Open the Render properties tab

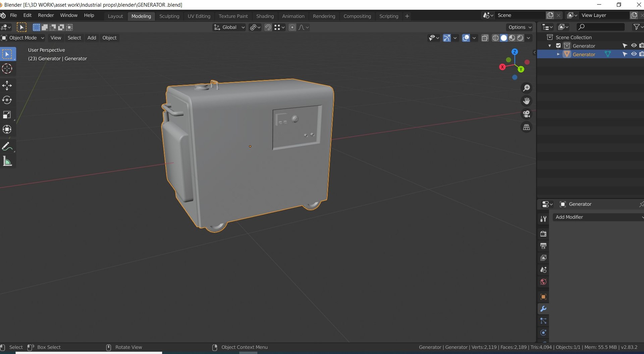point(543,234)
